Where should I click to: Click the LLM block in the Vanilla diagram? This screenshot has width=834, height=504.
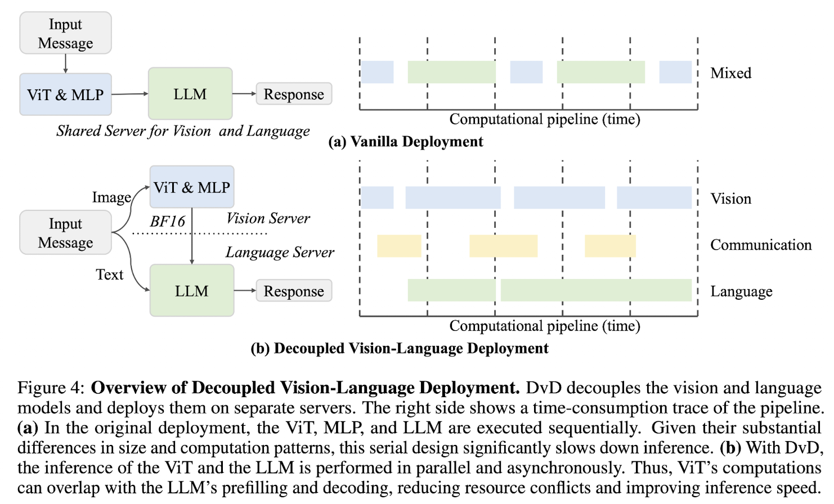[190, 94]
